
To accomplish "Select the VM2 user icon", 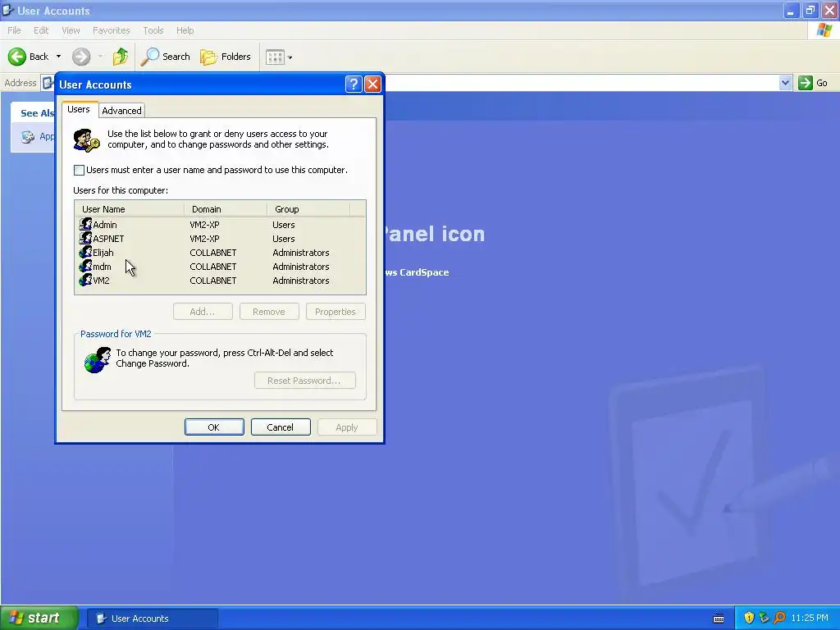I will pyautogui.click(x=85, y=280).
